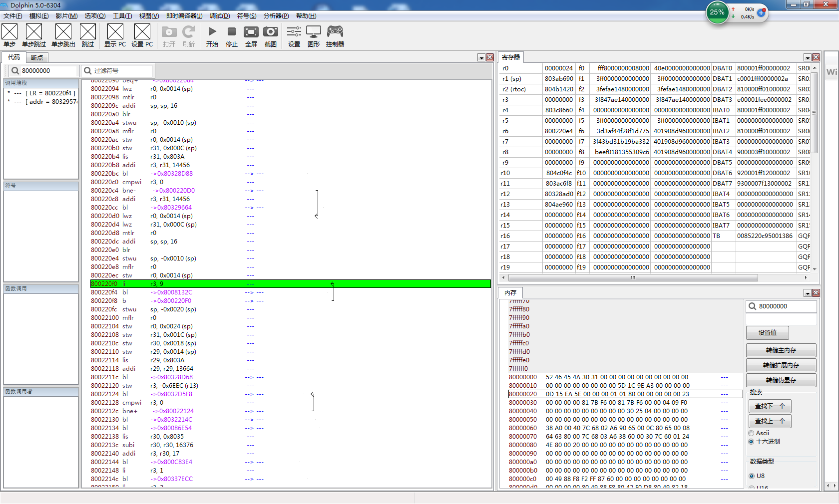Open the 寄存器 panel's dropdown arrow

coord(808,58)
